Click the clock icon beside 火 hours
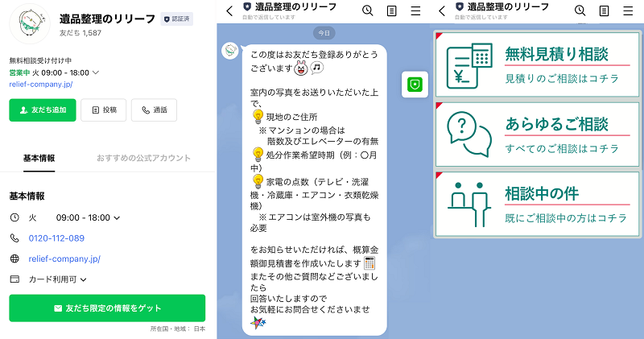The width and height of the screenshot is (644, 339). pos(14,217)
